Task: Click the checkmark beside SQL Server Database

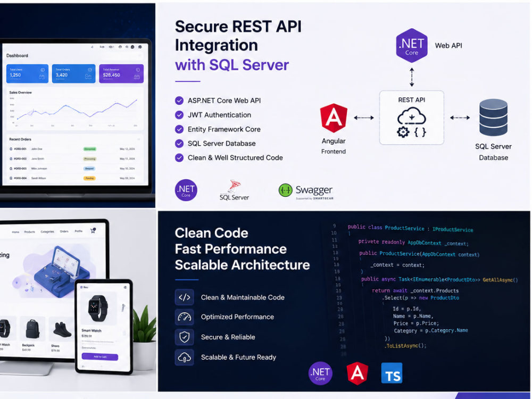Action: 179,143
